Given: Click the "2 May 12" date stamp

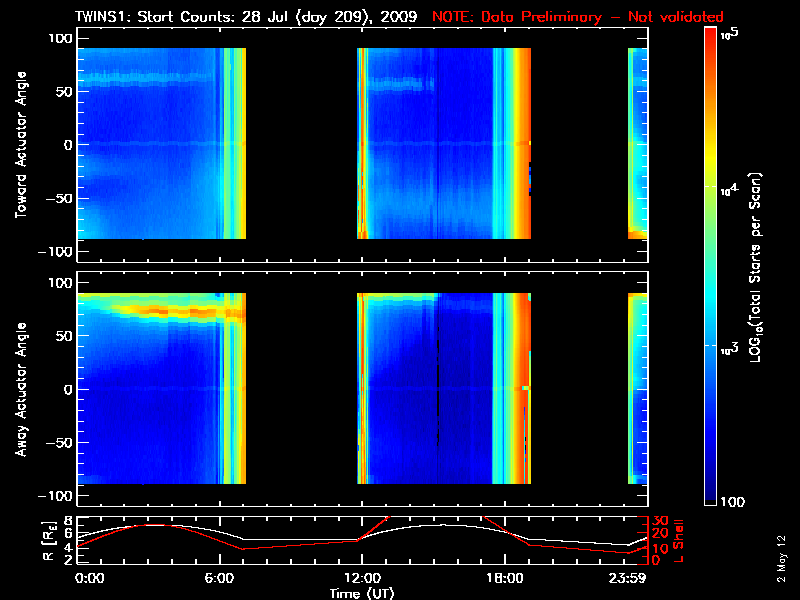Looking at the screenshot, I should tap(781, 559).
